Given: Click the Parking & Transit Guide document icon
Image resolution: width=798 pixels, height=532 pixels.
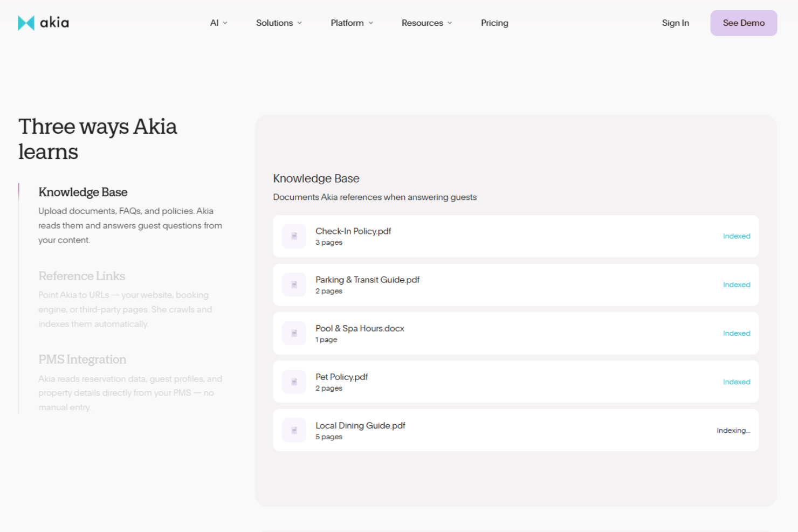Looking at the screenshot, I should [294, 285].
